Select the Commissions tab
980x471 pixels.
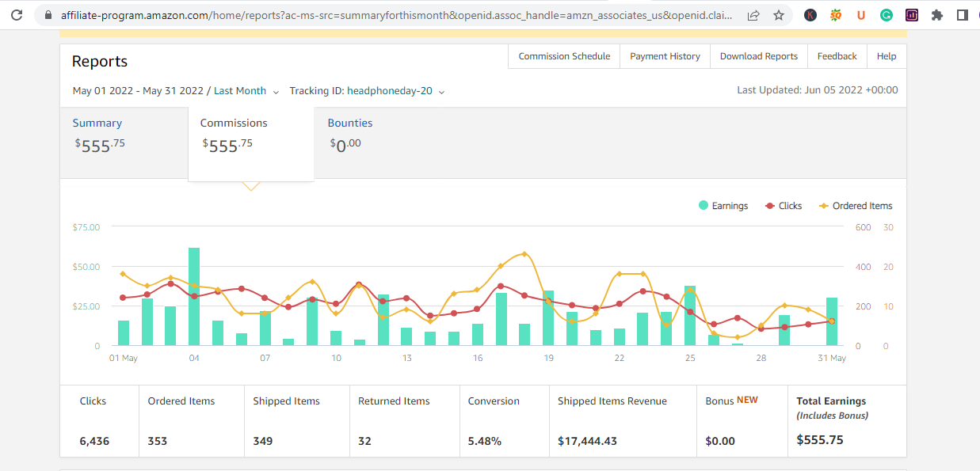point(250,142)
